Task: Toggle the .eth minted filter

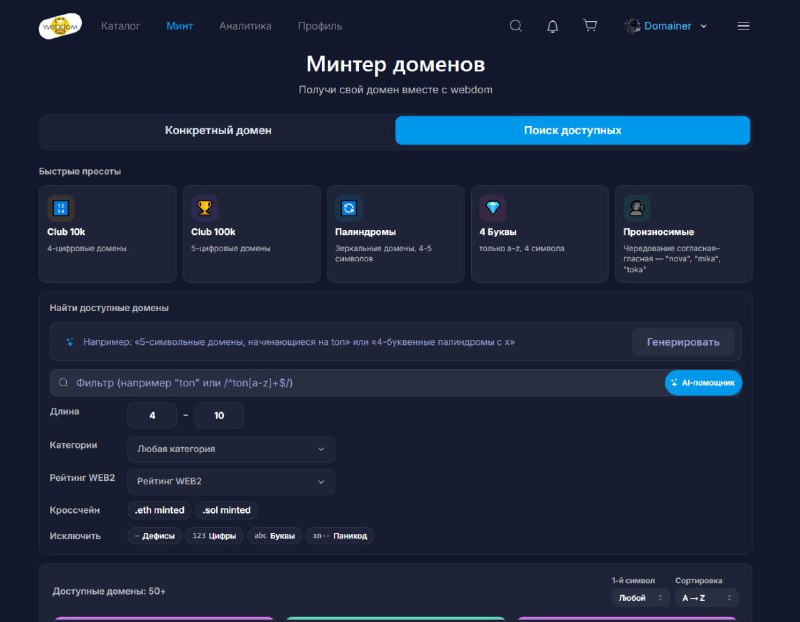Action: click(159, 510)
